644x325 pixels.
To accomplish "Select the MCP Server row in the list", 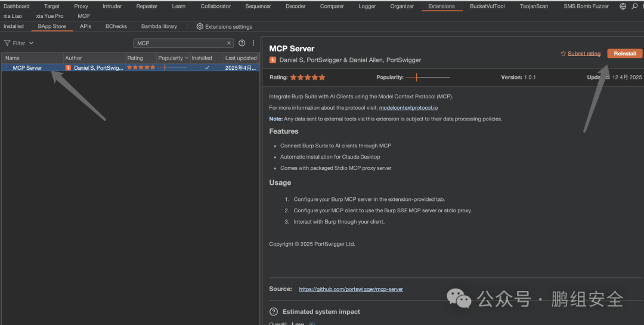I will coord(131,68).
